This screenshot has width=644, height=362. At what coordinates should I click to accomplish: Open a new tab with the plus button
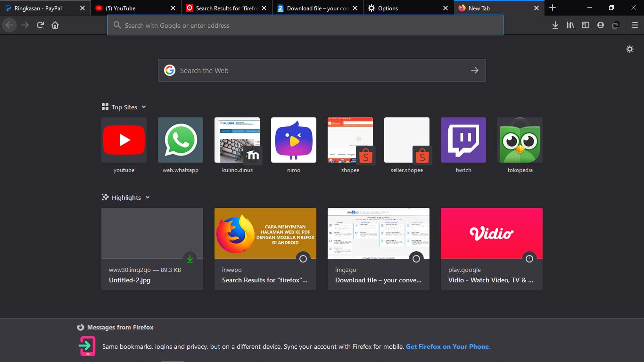[x=553, y=8]
